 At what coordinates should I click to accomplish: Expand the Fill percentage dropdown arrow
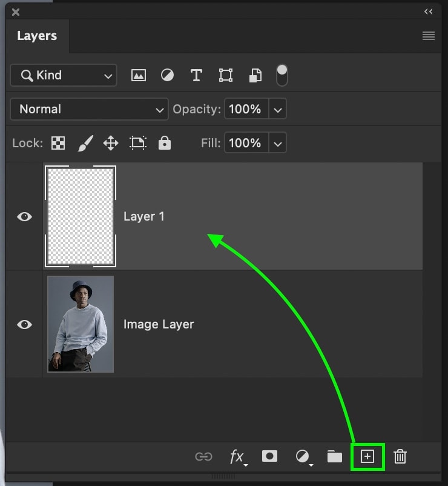point(278,143)
